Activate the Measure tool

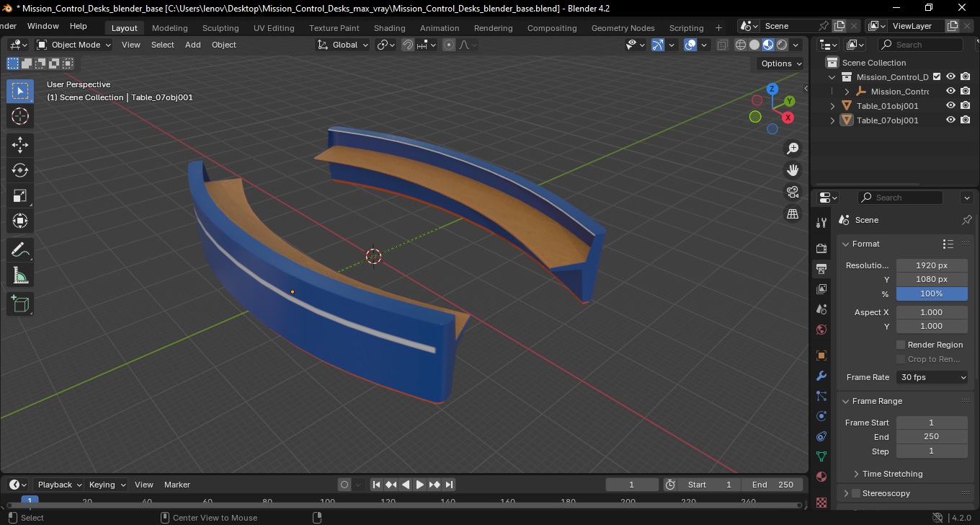pos(20,275)
